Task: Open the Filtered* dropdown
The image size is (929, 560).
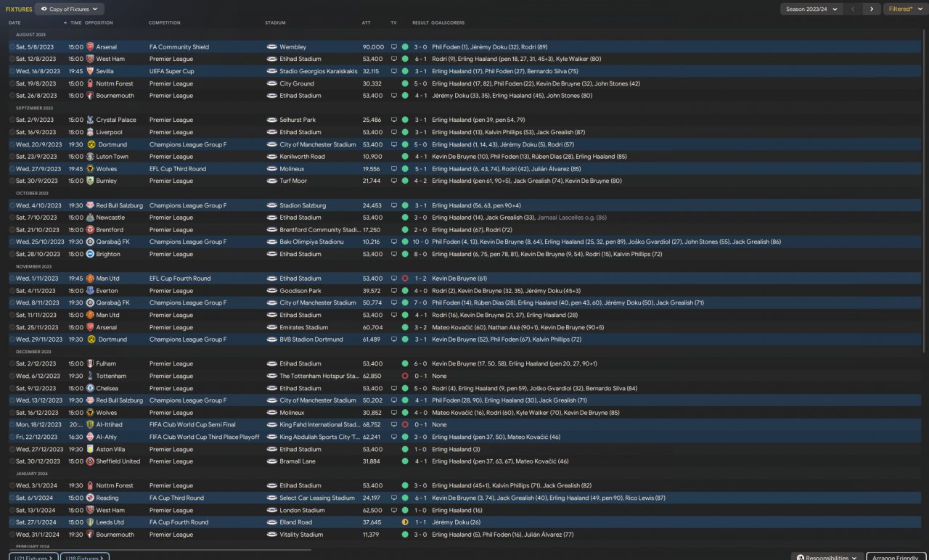Action: [904, 9]
